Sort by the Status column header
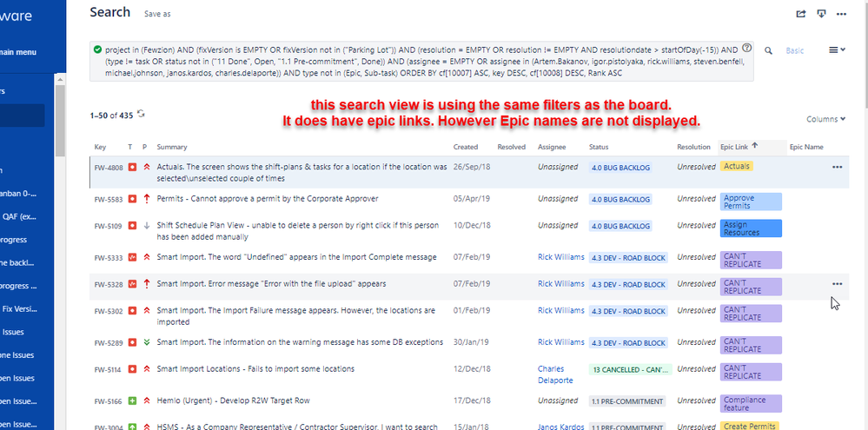 [x=599, y=147]
